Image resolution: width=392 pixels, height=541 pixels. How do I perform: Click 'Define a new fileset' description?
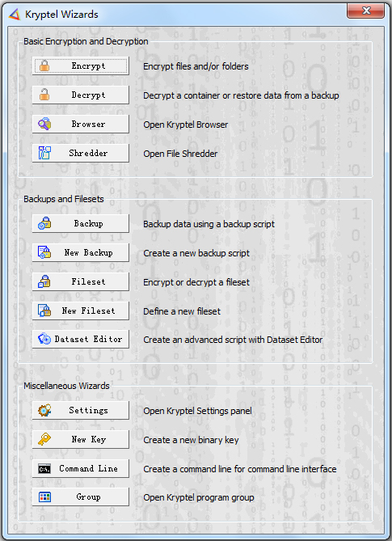tap(182, 311)
